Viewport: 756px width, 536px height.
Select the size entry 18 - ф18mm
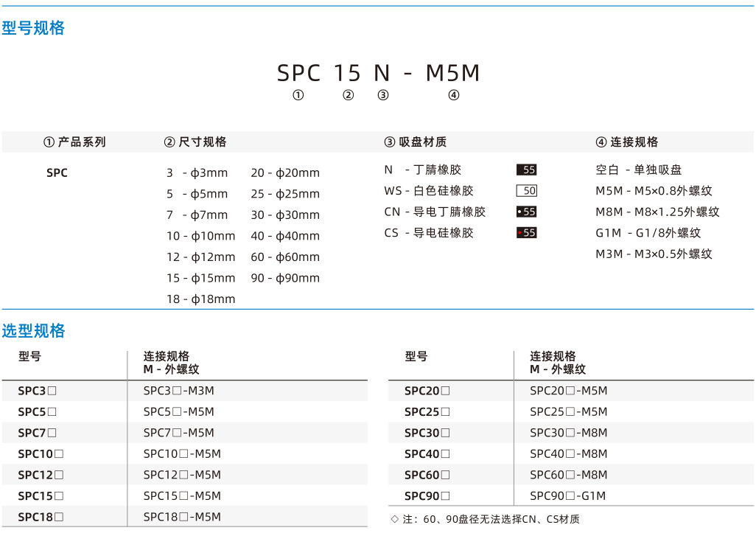click(201, 299)
